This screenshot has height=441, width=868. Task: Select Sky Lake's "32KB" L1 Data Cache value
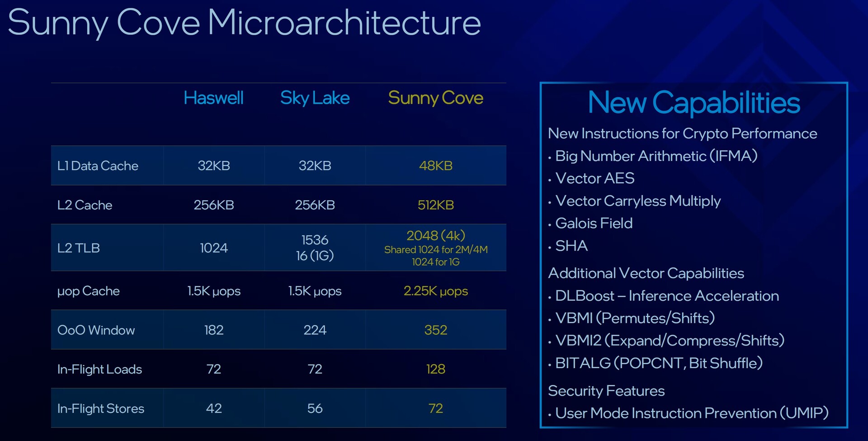[x=315, y=166]
